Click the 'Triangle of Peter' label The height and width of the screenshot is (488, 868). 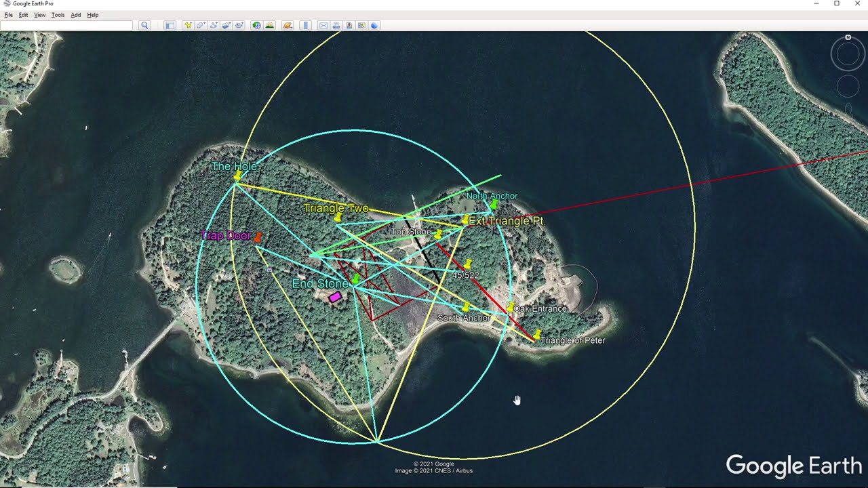(573, 340)
